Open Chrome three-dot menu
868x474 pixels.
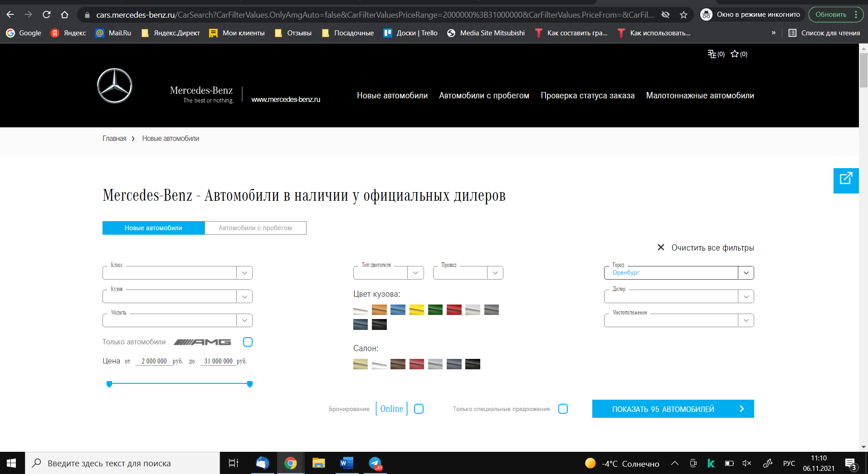click(856, 15)
